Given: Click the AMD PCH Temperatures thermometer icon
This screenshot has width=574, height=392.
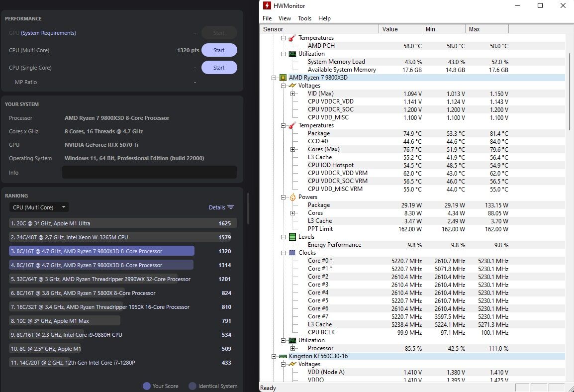Looking at the screenshot, I should pos(292,38).
